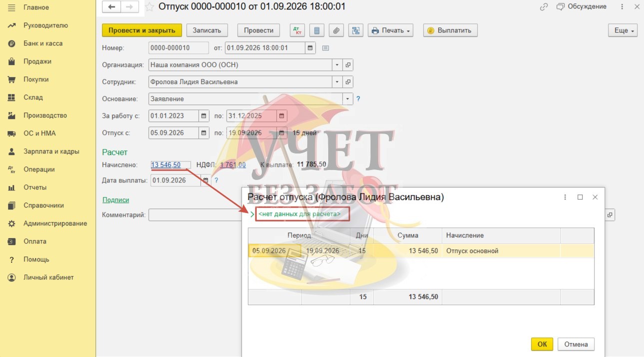This screenshot has width=644, height=357.
Task: Click Отмена in Расчет отпуска dialog
Action: (x=576, y=344)
